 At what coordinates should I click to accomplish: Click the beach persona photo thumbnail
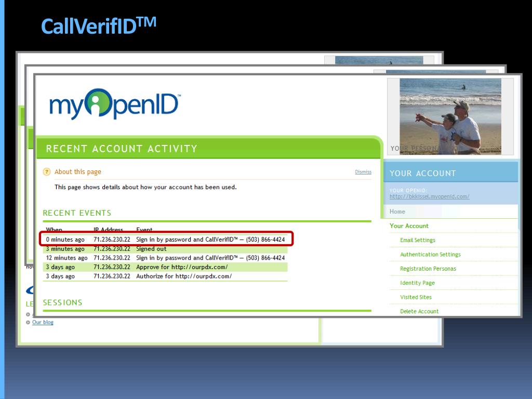tap(450, 116)
